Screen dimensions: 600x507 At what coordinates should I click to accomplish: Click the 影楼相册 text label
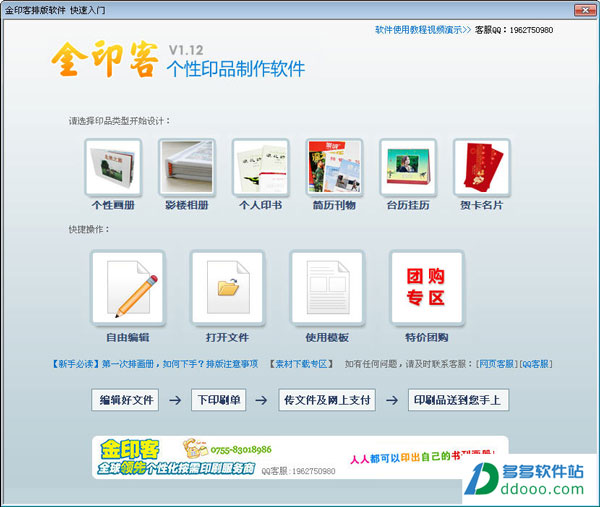pyautogui.click(x=187, y=205)
